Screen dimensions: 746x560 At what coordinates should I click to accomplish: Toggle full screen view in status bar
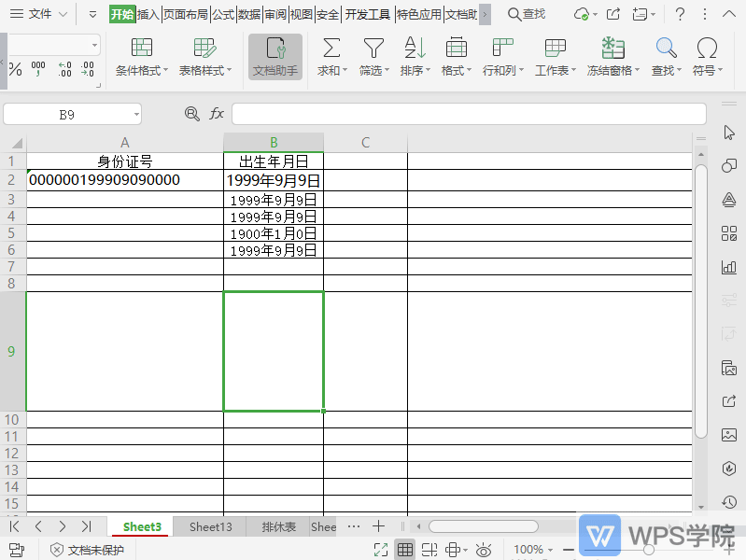pos(381,550)
